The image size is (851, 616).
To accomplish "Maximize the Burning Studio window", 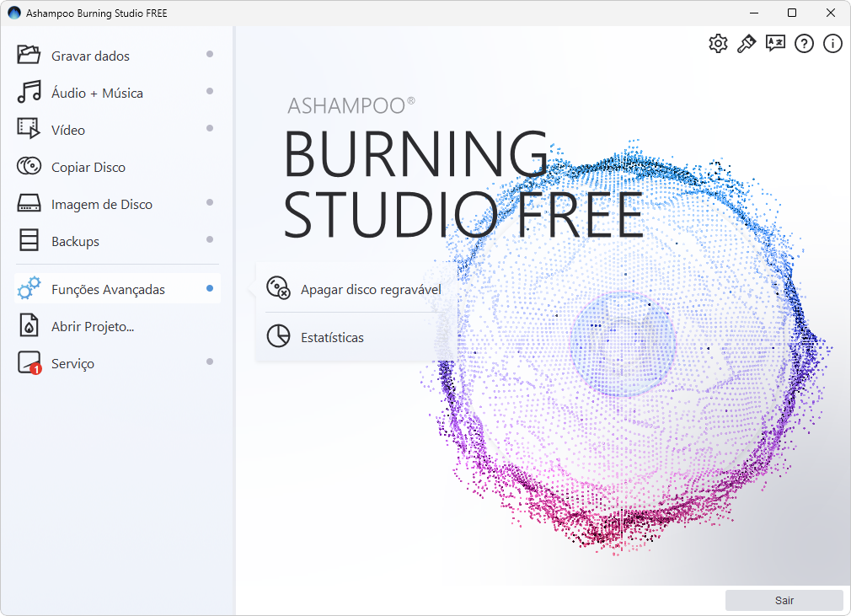I will (x=792, y=13).
